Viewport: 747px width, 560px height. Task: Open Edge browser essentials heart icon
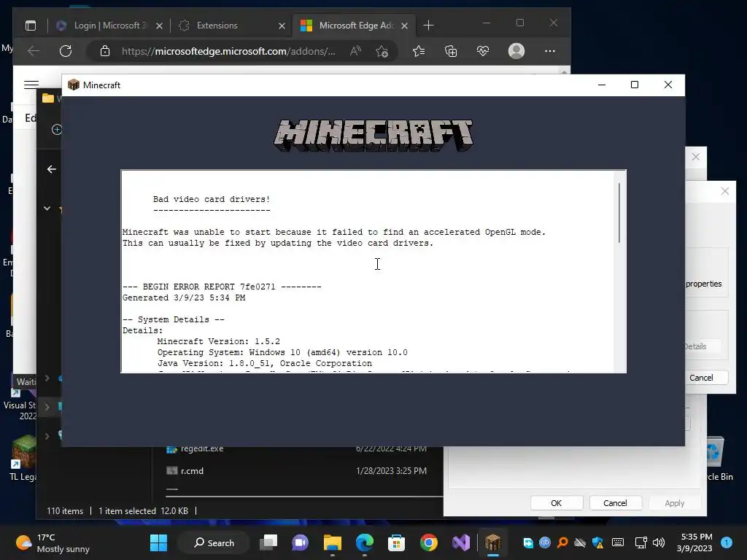[483, 51]
